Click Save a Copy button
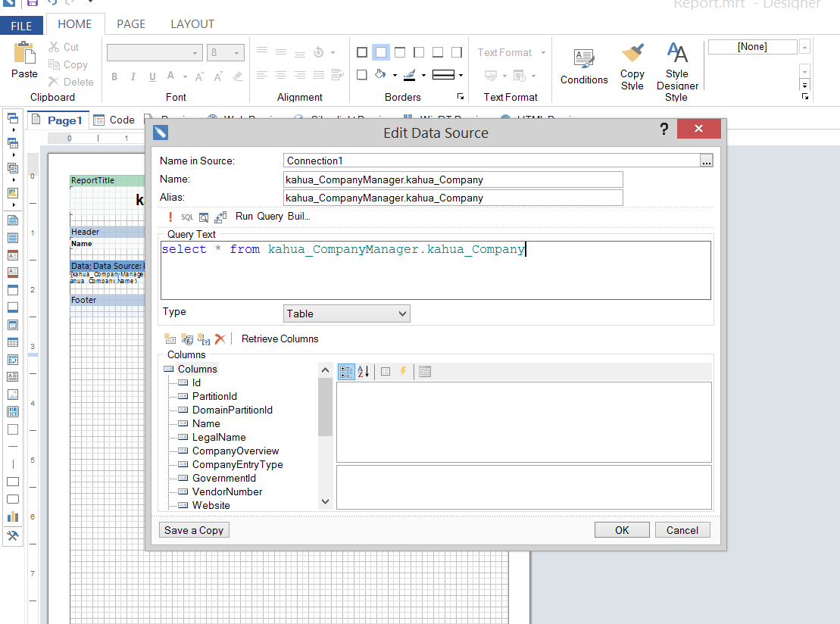Screen dimensions: 840x624 (x=194, y=530)
